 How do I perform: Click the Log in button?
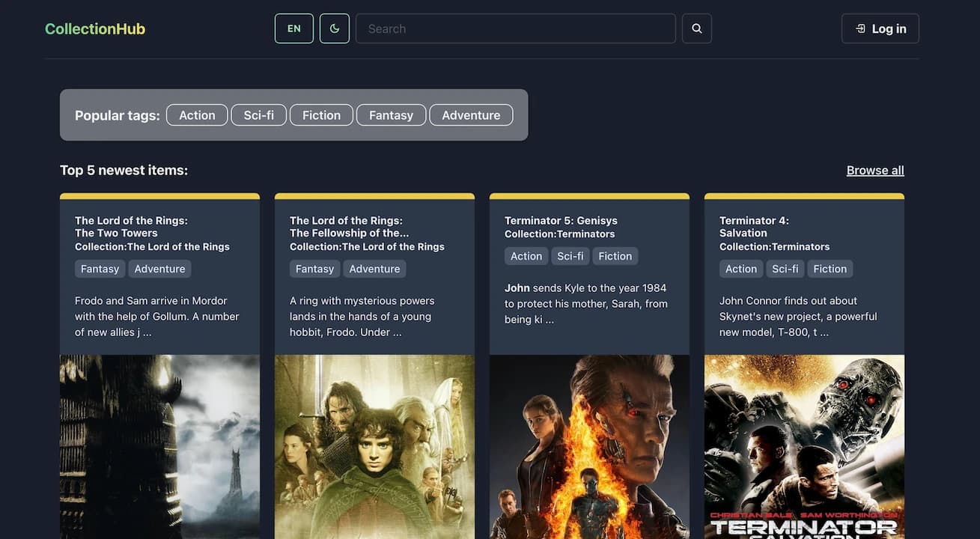point(880,28)
